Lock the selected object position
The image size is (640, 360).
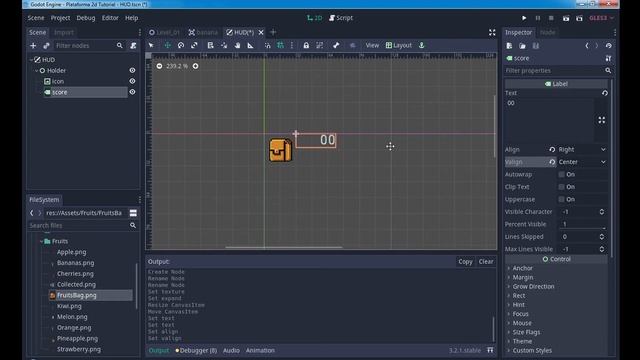pyautogui.click(x=306, y=45)
